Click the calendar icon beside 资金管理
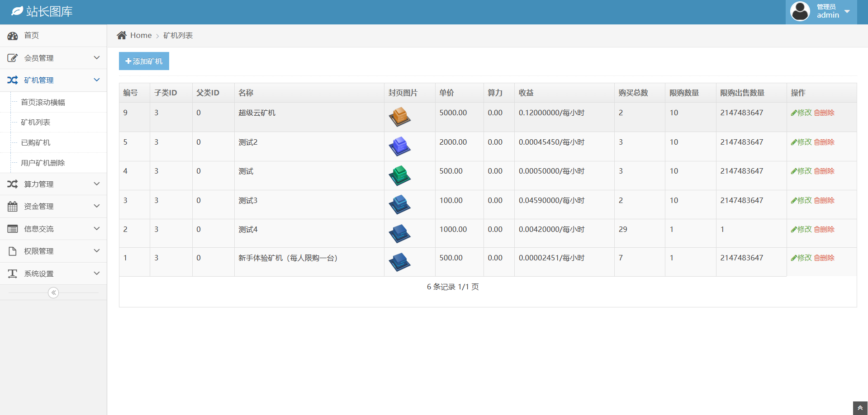Viewport: 868px width, 415px height. click(x=13, y=207)
